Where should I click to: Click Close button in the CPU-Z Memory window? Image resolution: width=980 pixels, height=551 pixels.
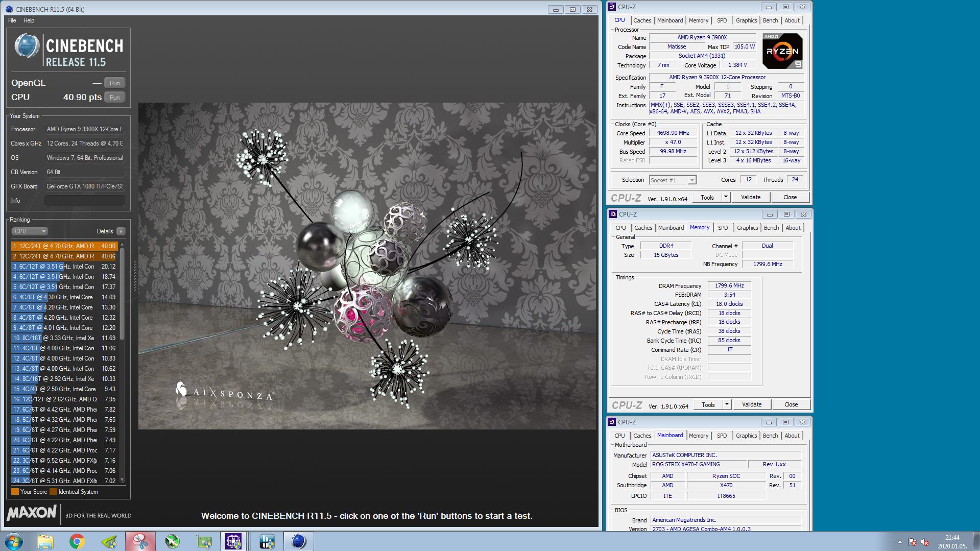point(791,404)
